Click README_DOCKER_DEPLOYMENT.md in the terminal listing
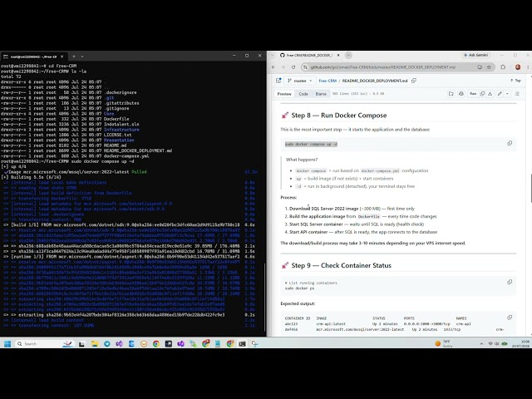 pyautogui.click(x=138, y=150)
